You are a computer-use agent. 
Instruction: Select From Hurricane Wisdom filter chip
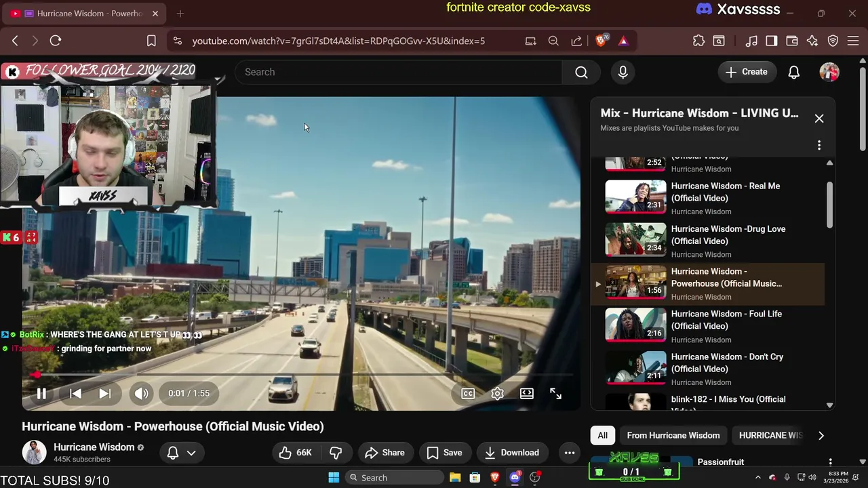pos(673,435)
